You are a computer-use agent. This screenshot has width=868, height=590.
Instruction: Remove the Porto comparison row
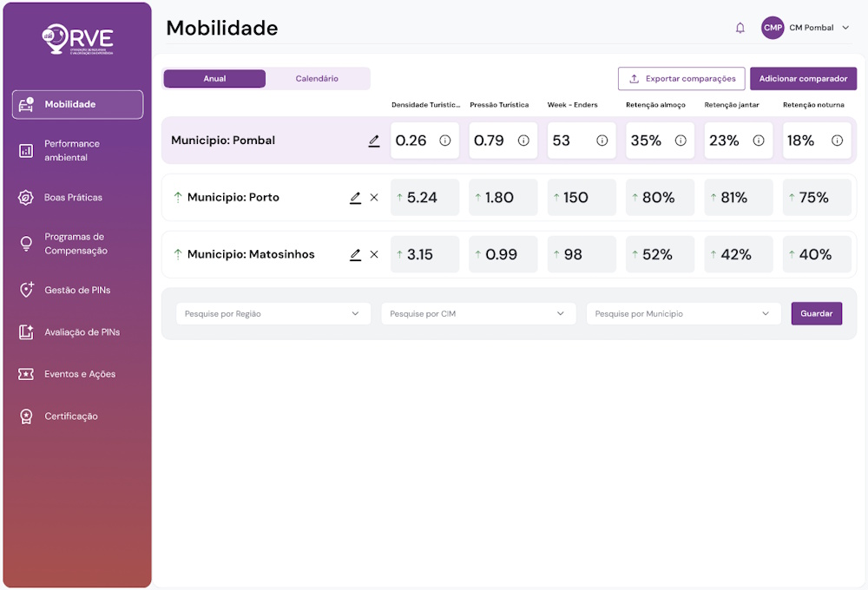(374, 198)
